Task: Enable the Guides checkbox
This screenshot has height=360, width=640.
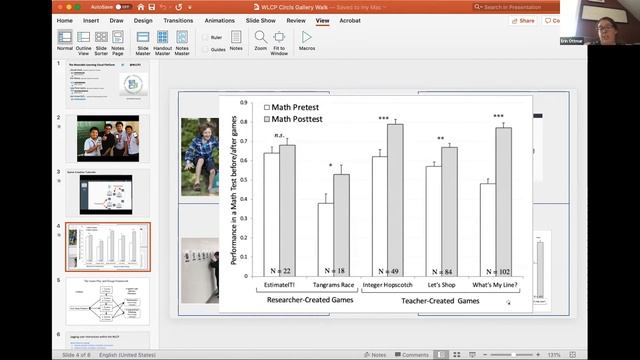Action: [205, 49]
